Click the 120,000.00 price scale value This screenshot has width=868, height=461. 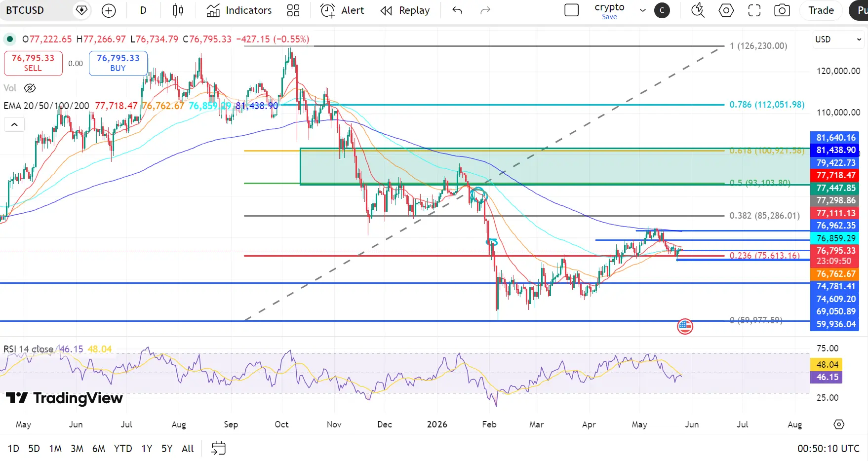click(x=838, y=71)
